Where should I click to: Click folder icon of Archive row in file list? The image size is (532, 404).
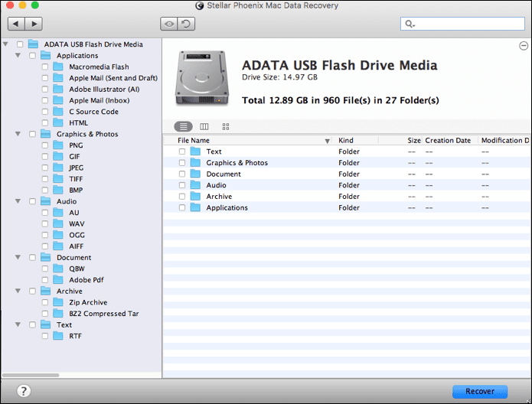point(195,196)
